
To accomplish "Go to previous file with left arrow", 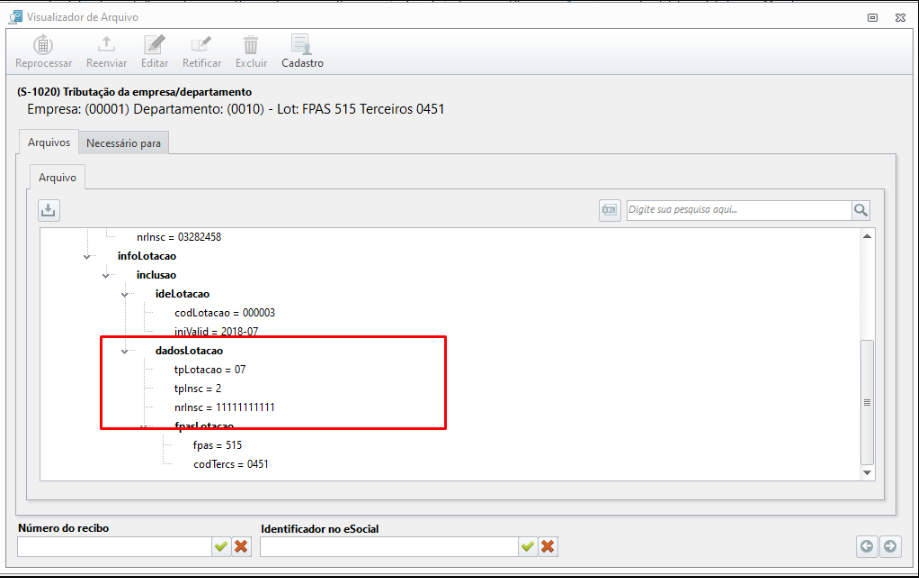I will (x=867, y=546).
